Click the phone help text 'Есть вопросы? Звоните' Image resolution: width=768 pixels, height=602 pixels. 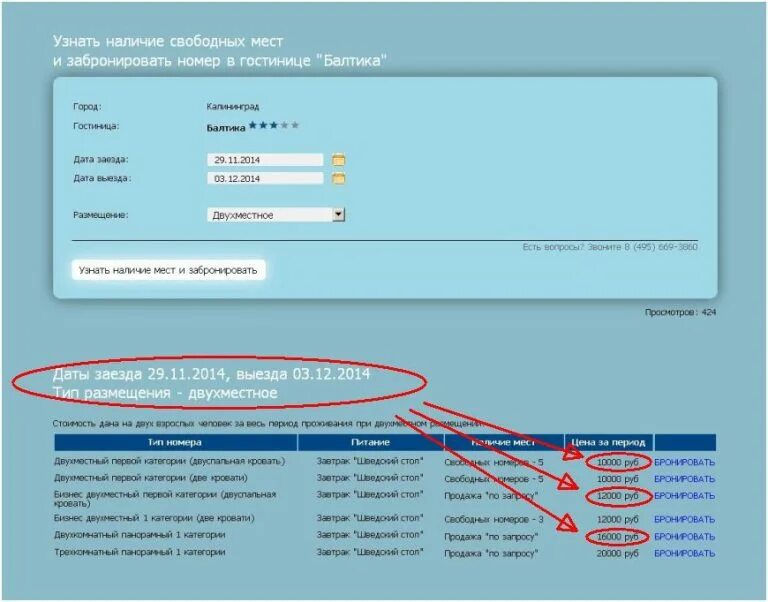[573, 247]
